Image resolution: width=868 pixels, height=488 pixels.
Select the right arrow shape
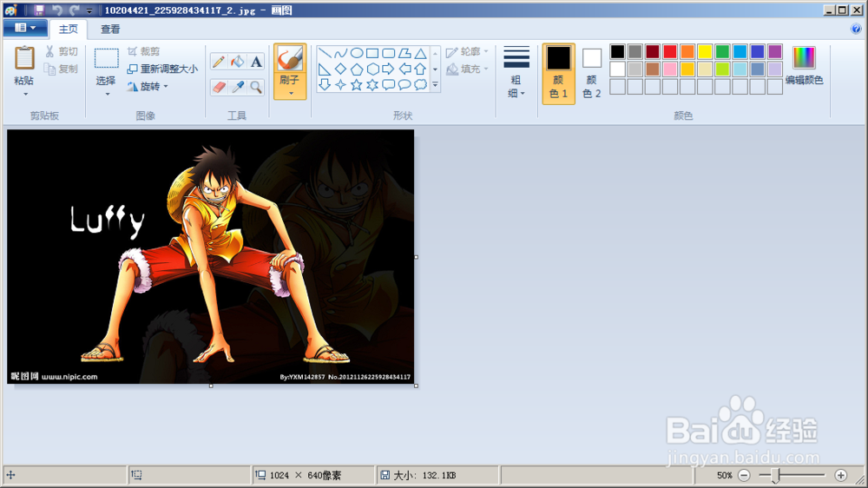click(389, 69)
